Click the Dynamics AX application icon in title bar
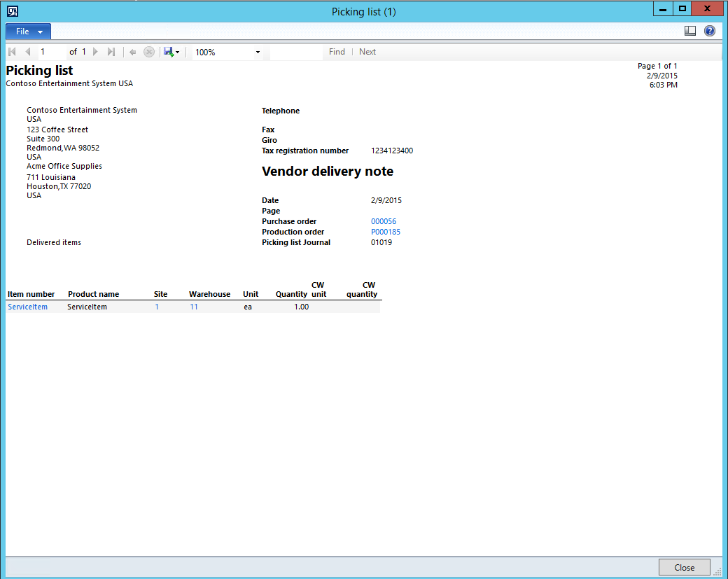 coord(12,11)
